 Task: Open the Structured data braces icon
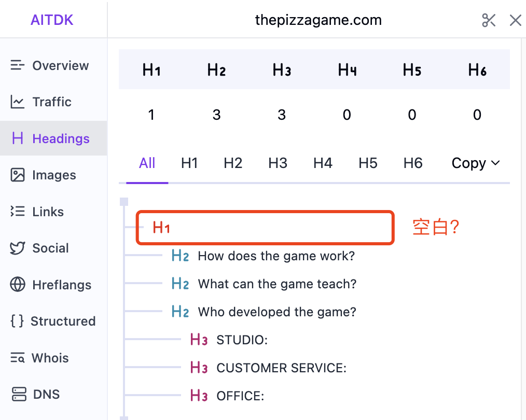pyautogui.click(x=17, y=321)
